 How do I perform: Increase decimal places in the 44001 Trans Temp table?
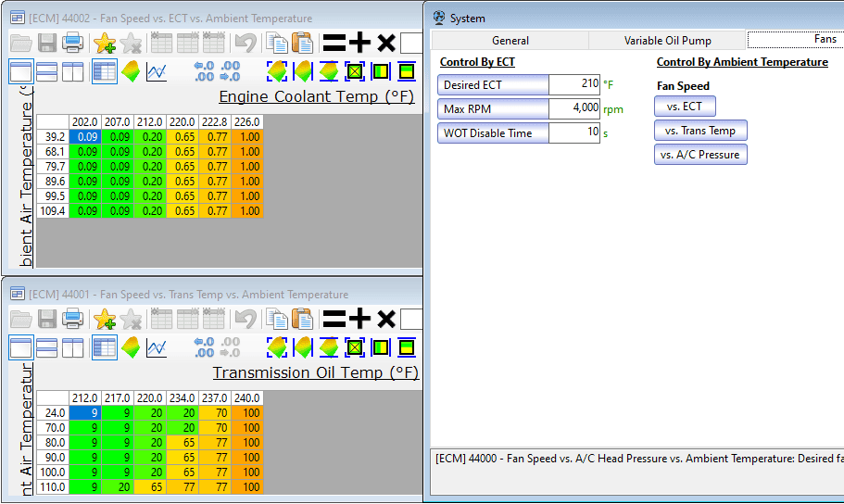(x=205, y=347)
